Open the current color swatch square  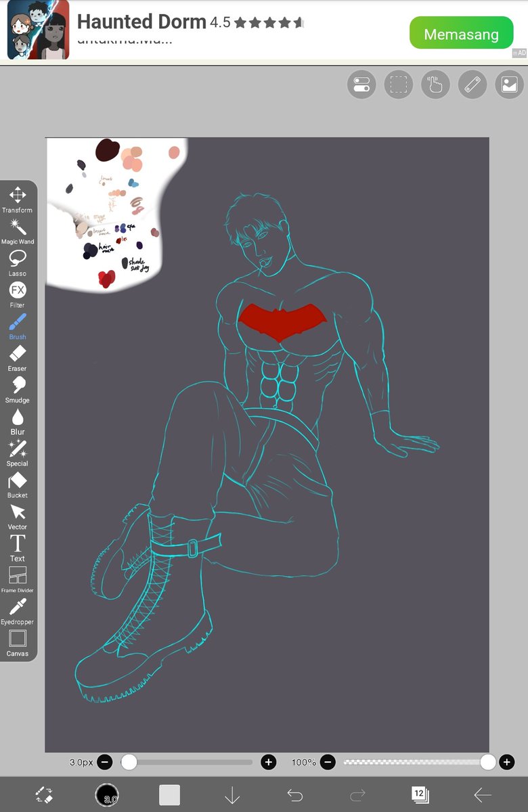(x=169, y=795)
